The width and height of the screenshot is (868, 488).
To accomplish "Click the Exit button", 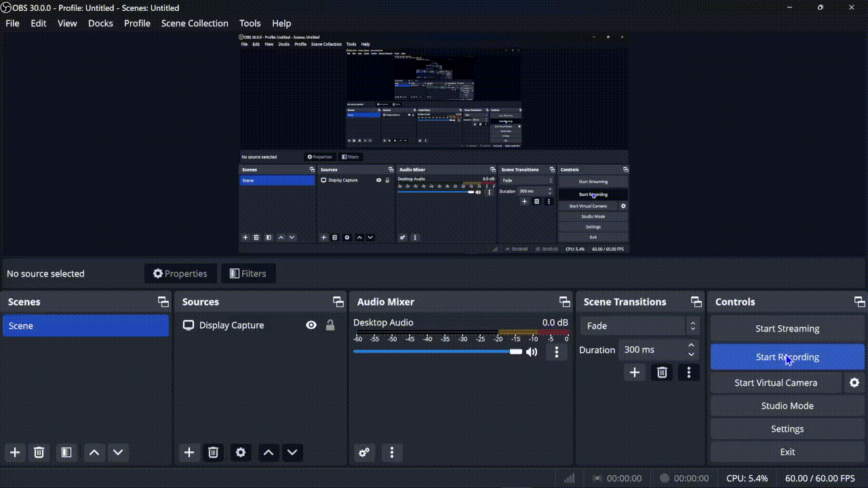I will [787, 452].
